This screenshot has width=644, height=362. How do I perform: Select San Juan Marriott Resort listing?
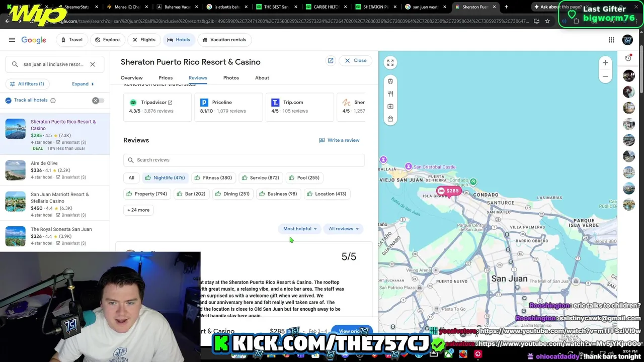(55, 205)
